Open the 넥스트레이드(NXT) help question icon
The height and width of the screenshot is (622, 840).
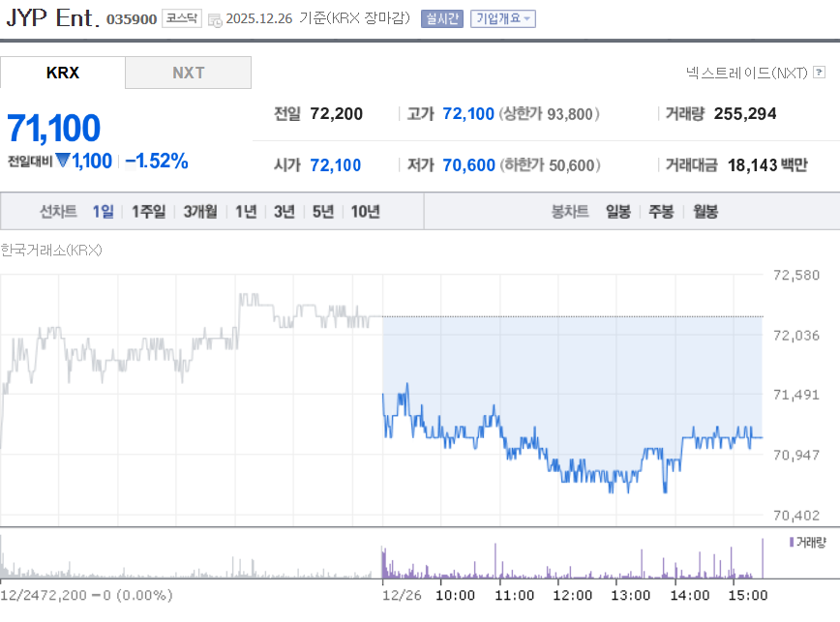(819, 72)
